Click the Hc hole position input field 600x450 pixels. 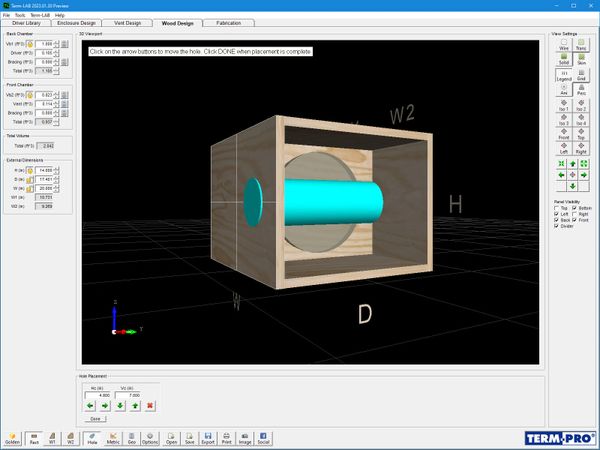(x=98, y=395)
